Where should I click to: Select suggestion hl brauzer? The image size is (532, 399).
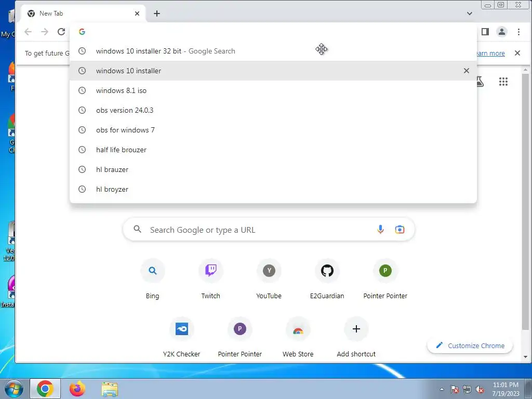pyautogui.click(x=273, y=169)
